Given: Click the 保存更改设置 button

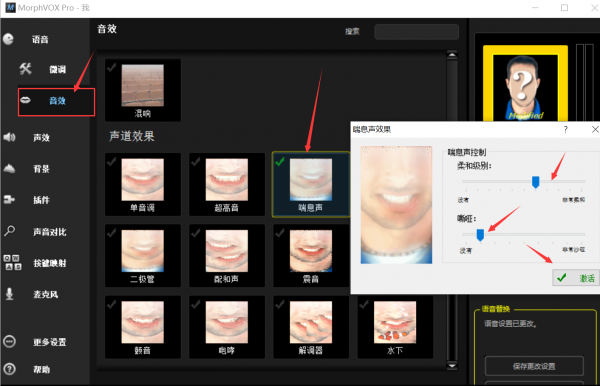Looking at the screenshot, I should [534, 366].
